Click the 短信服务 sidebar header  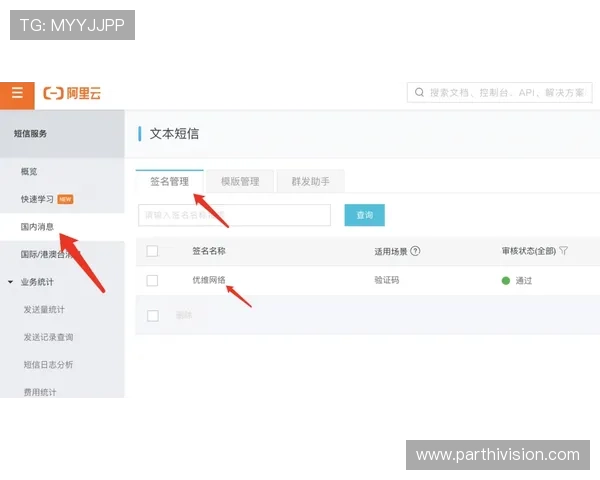pyautogui.click(x=30, y=134)
